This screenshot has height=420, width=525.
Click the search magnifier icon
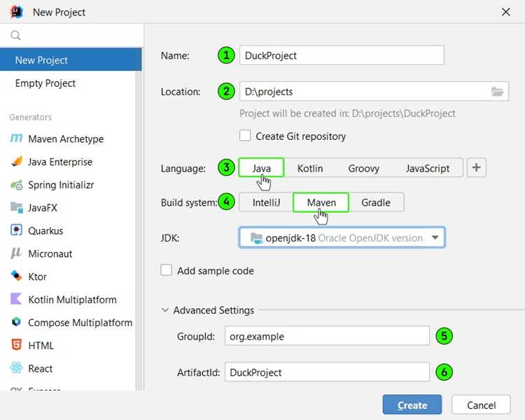[x=15, y=35]
